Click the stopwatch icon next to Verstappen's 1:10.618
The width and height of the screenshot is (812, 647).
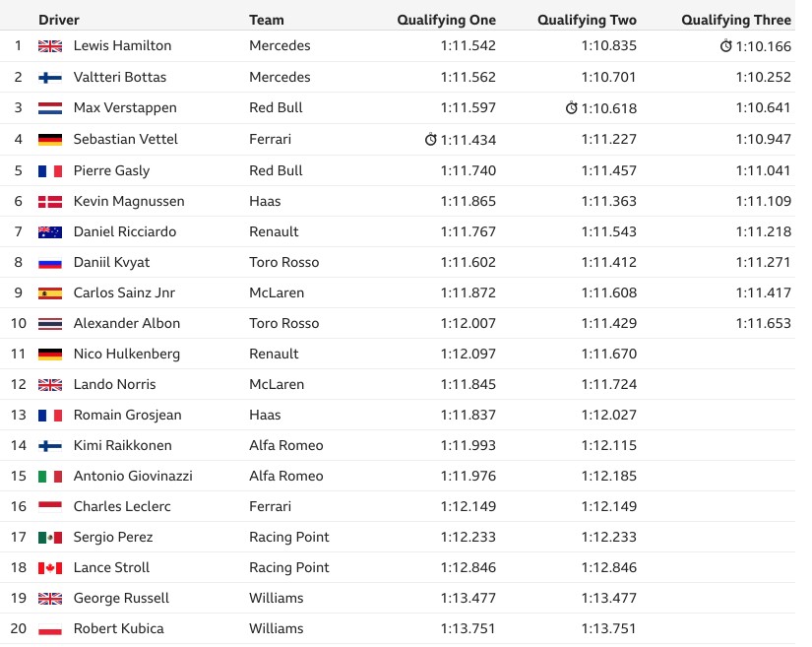(571, 107)
